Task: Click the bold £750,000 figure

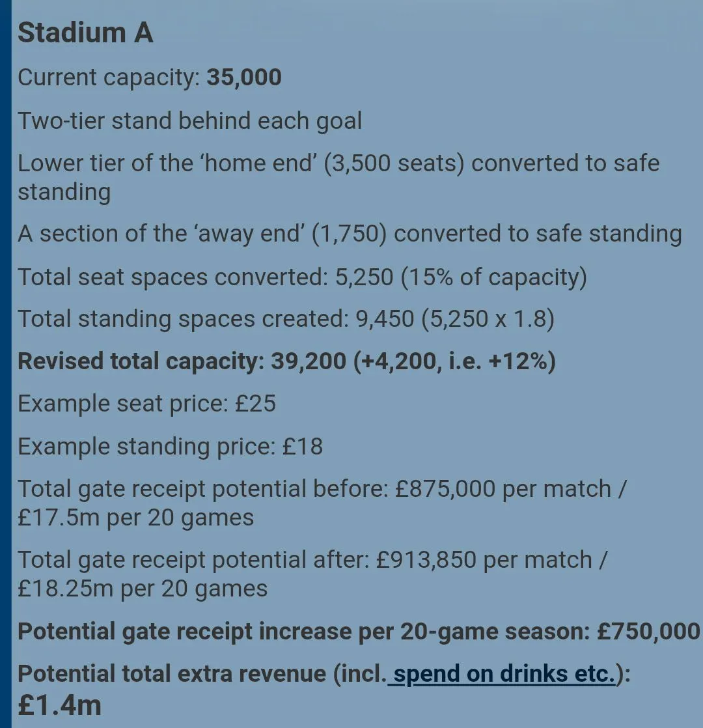Action: (x=648, y=631)
